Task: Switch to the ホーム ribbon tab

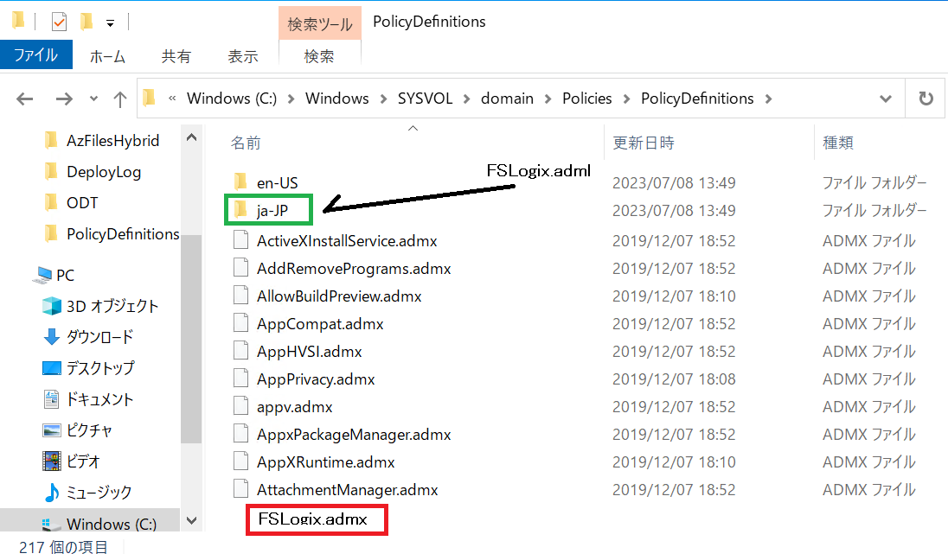Action: 107,56
